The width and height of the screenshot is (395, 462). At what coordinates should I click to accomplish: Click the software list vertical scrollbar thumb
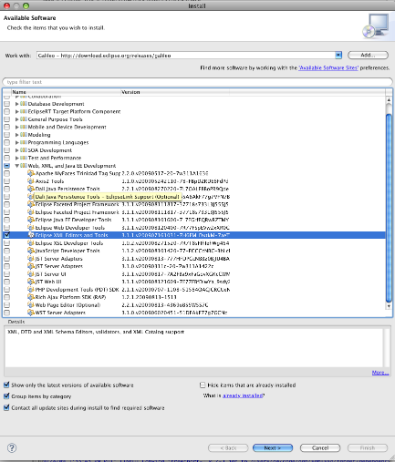[x=389, y=208]
